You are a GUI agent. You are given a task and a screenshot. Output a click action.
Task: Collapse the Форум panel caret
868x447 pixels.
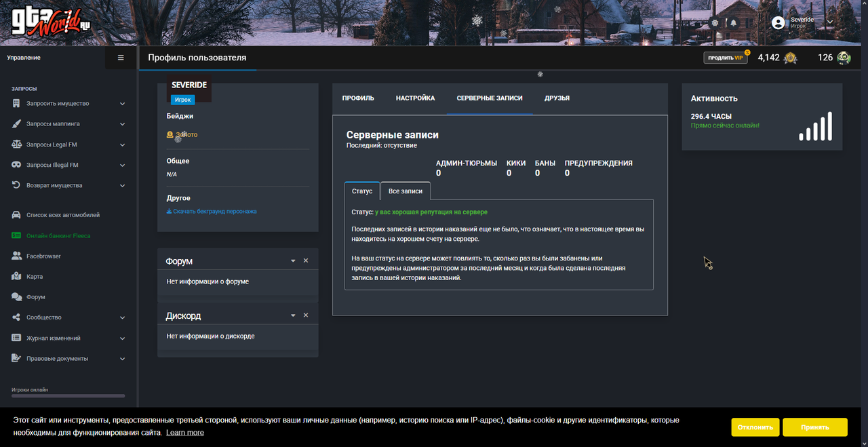293,260
